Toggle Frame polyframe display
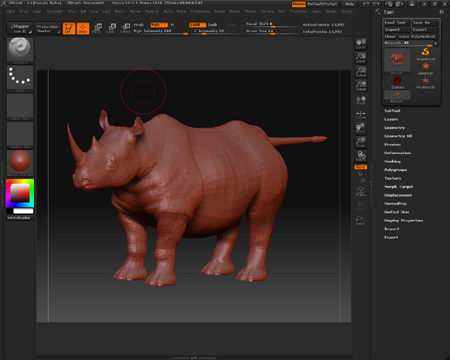450x360 pixels. click(361, 191)
